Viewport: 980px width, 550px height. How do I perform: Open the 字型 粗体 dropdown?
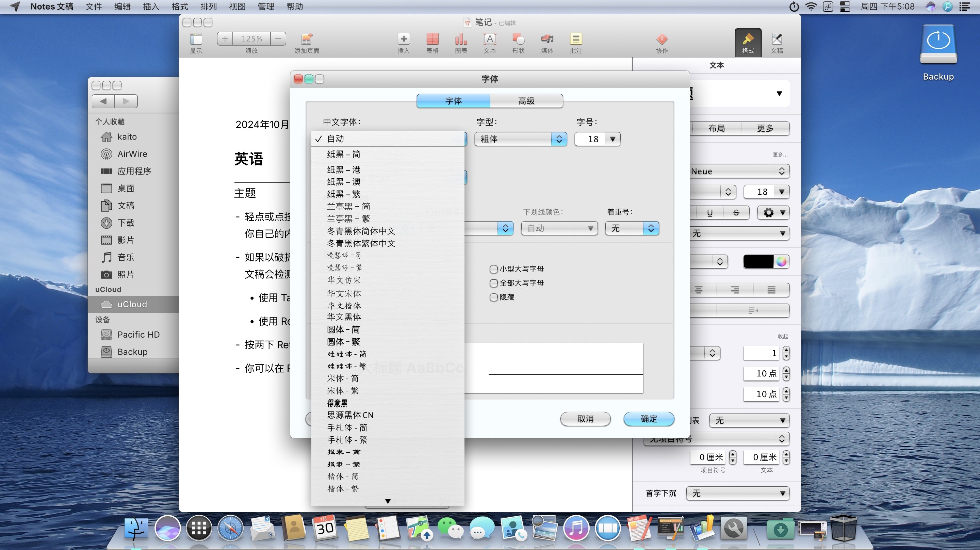tap(520, 139)
